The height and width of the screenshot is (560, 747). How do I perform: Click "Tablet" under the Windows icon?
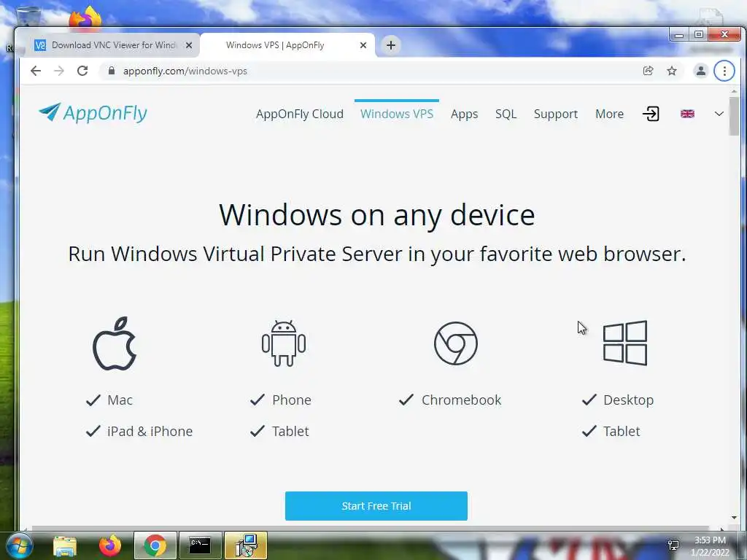[x=622, y=432]
